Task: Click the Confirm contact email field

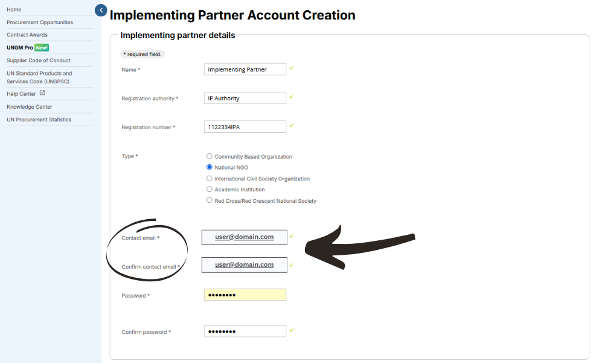Action: coord(245,266)
